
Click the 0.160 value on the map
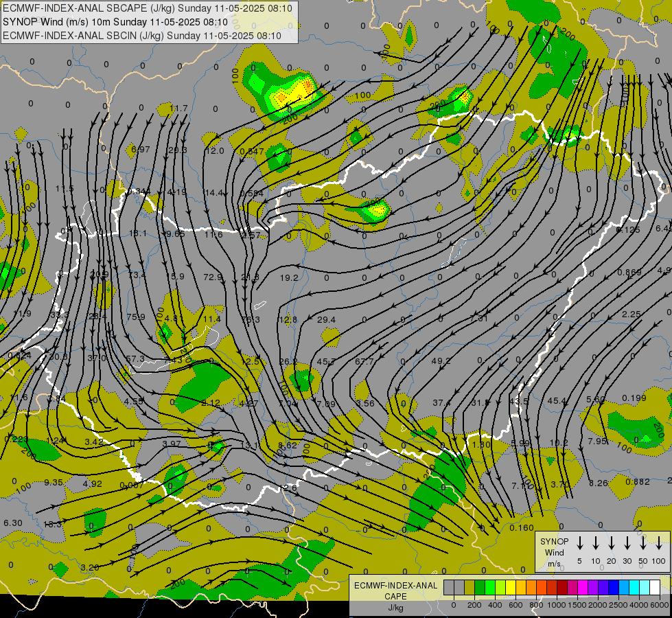tap(522, 528)
